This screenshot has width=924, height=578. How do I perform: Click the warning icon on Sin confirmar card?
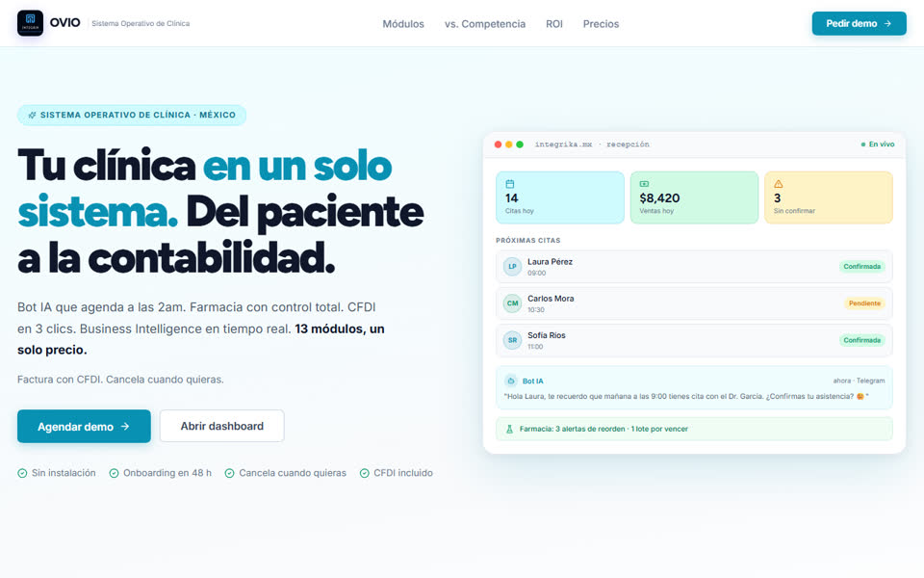coord(778,184)
